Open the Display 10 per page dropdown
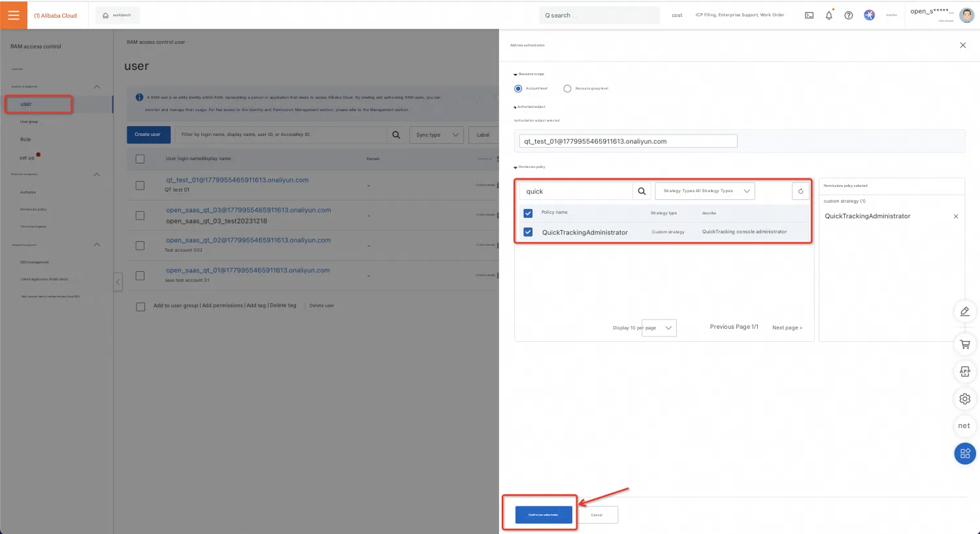 coord(659,327)
